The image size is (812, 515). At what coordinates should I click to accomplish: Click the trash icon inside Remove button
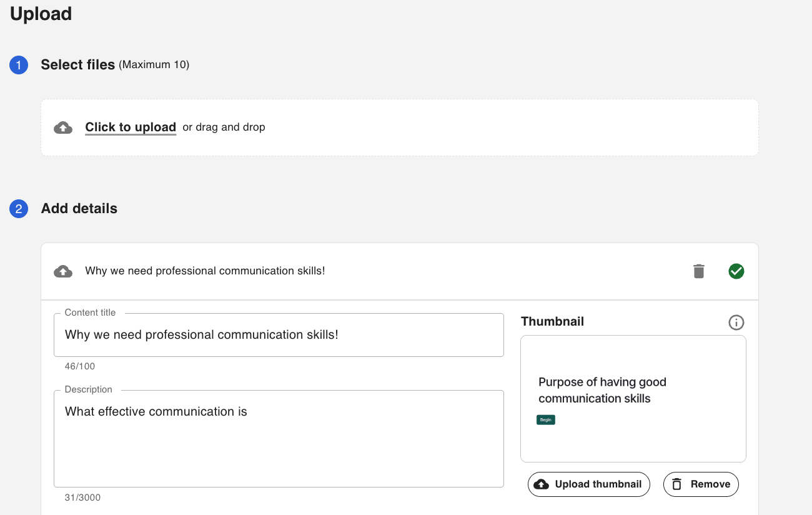tap(676, 484)
